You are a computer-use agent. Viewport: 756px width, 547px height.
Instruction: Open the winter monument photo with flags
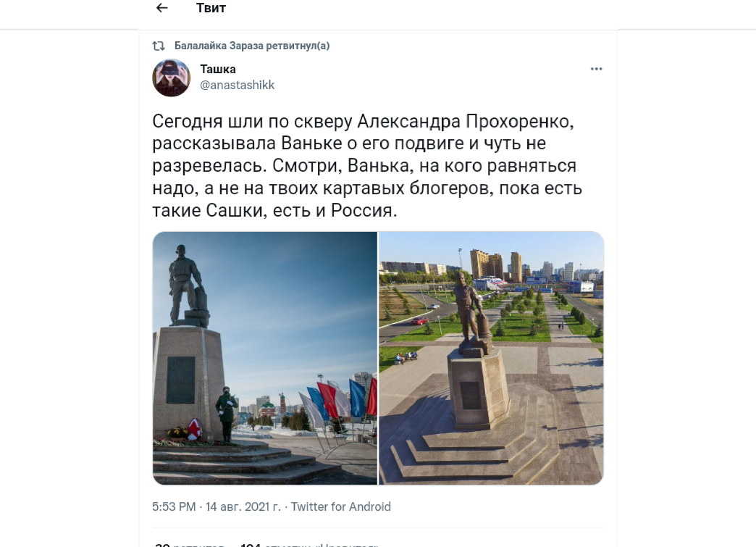265,358
